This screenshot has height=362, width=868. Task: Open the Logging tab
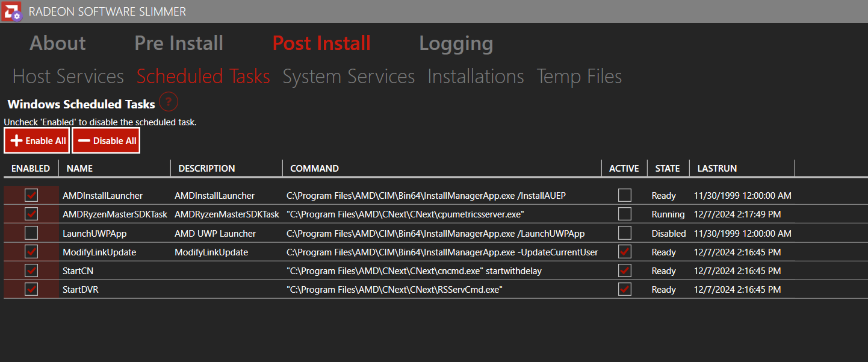(x=456, y=43)
